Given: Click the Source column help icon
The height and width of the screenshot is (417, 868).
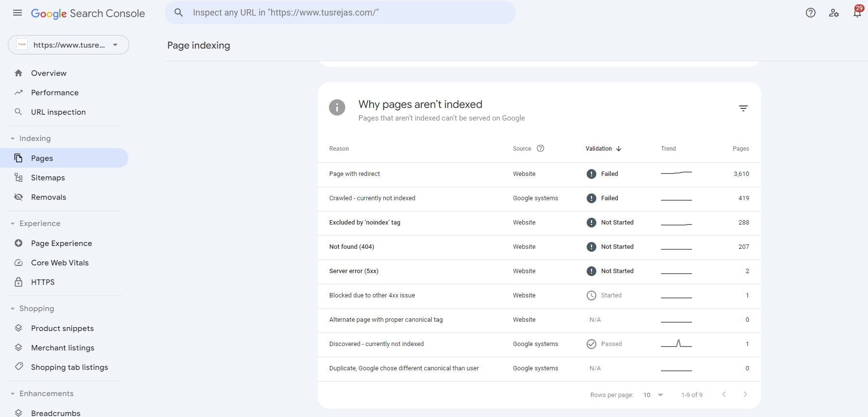Looking at the screenshot, I should [540, 149].
